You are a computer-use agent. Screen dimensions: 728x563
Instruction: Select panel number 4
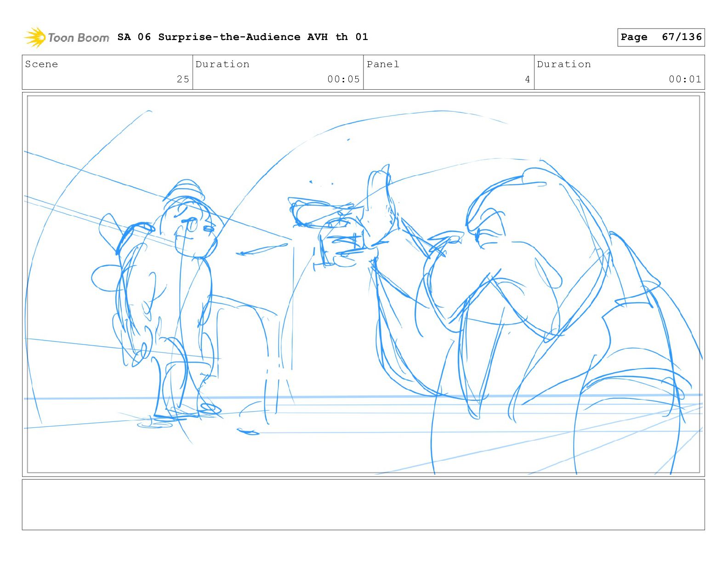click(528, 79)
